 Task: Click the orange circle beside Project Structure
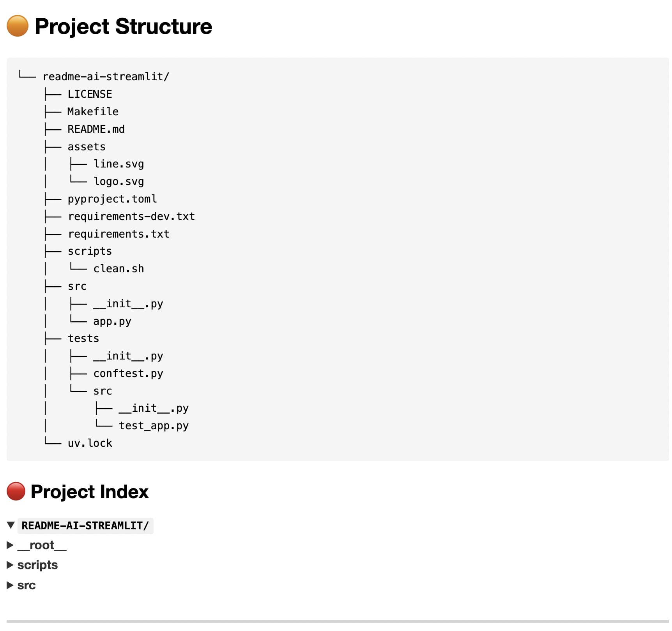(18, 26)
